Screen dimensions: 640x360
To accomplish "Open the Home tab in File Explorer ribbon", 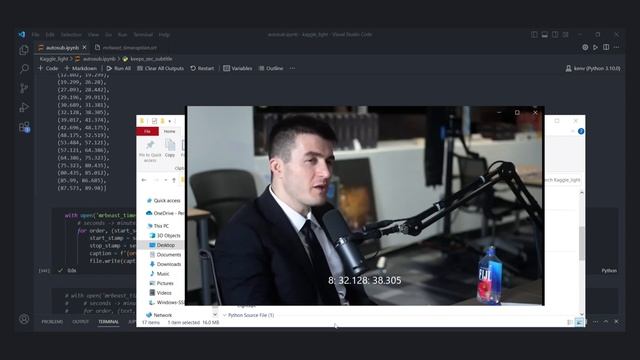I will (x=169, y=131).
